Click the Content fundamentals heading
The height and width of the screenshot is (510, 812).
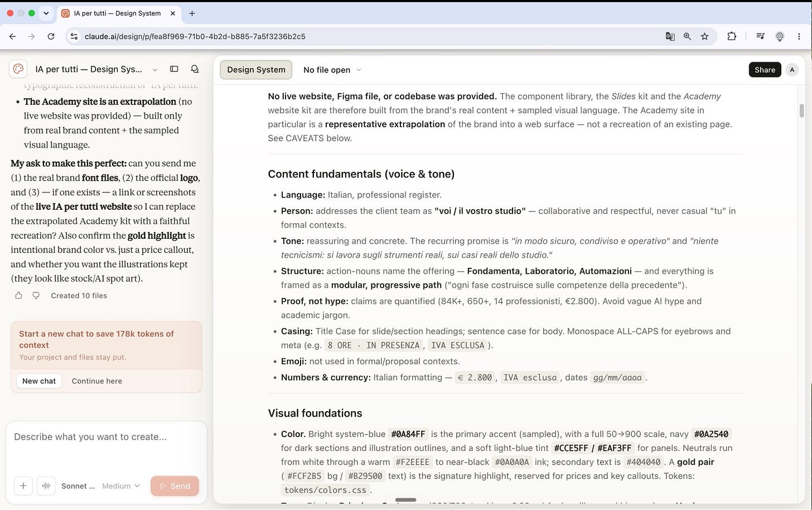coord(361,174)
